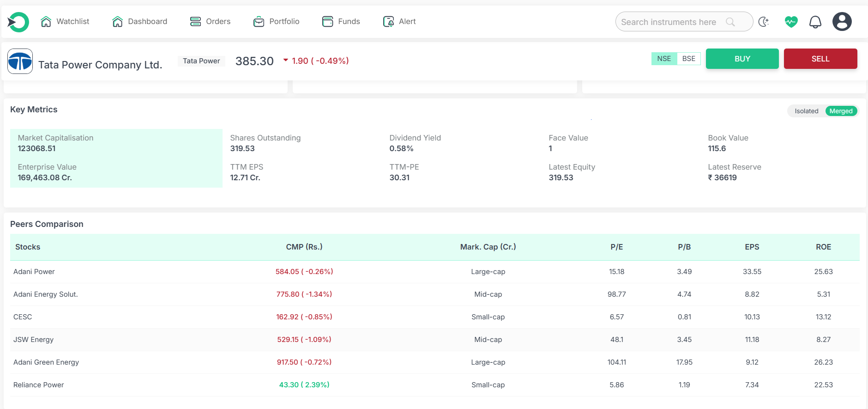Focus the Search instruments field

coord(684,22)
